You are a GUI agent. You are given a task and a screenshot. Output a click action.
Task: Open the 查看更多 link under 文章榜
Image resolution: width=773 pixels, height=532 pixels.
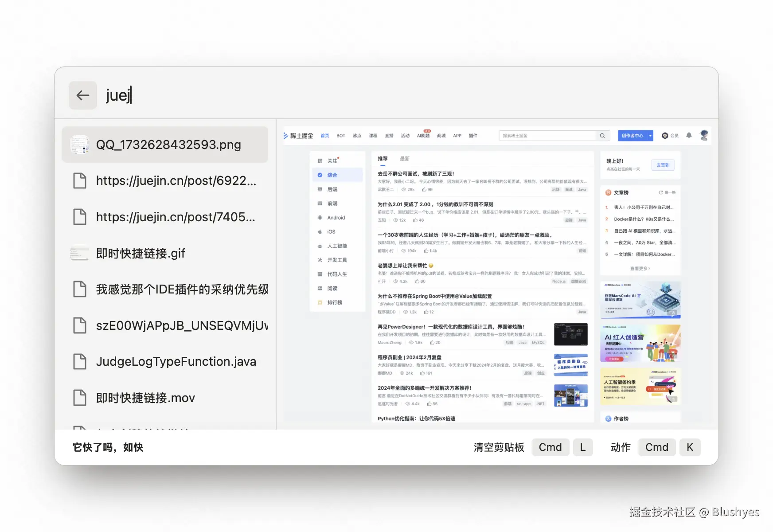(640, 268)
